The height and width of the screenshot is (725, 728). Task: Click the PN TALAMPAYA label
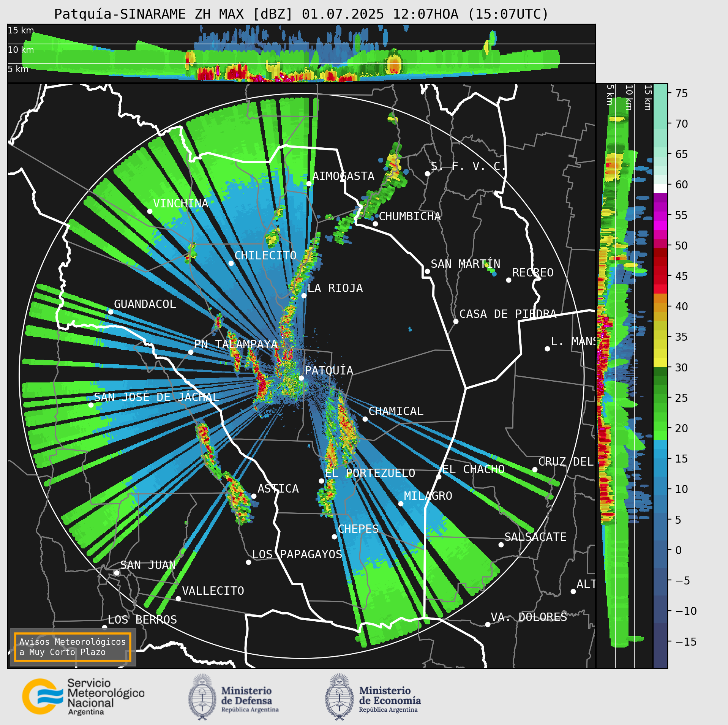point(236,344)
